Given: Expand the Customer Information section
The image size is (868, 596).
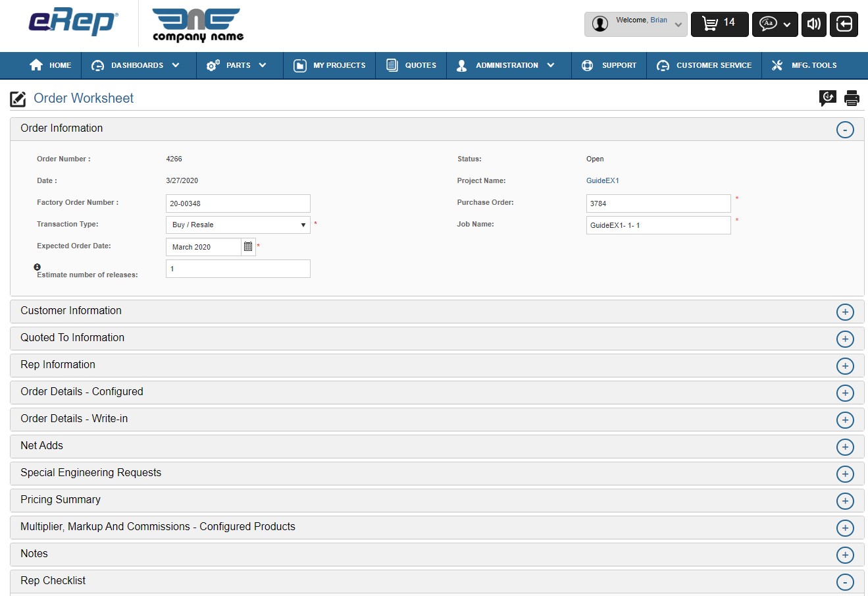Looking at the screenshot, I should [x=845, y=312].
